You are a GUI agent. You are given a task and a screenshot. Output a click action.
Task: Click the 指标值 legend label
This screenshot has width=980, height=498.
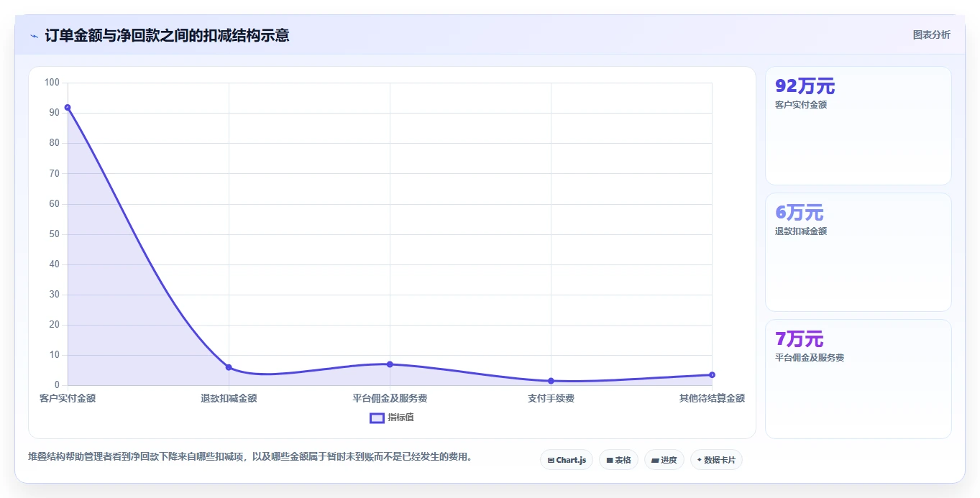coord(400,418)
